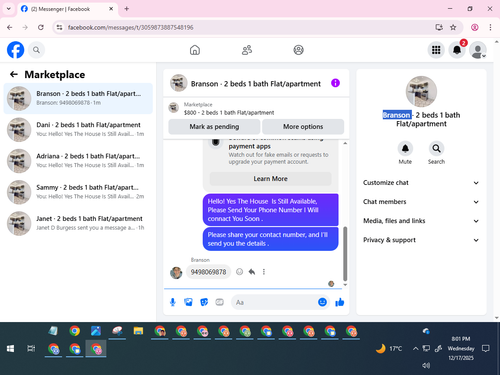Click the More options button

303,127
